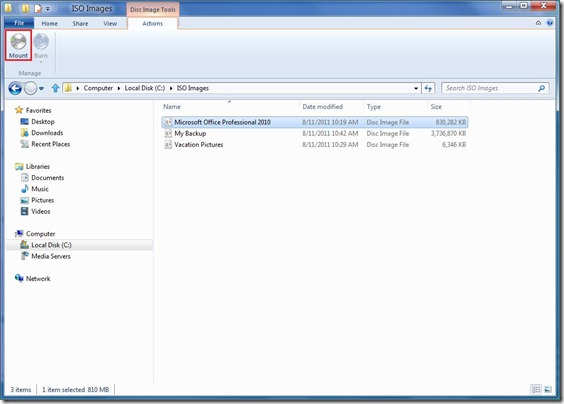This screenshot has width=564, height=404.
Task: Click the Disc Image Tools contextual tab
Action: [153, 10]
